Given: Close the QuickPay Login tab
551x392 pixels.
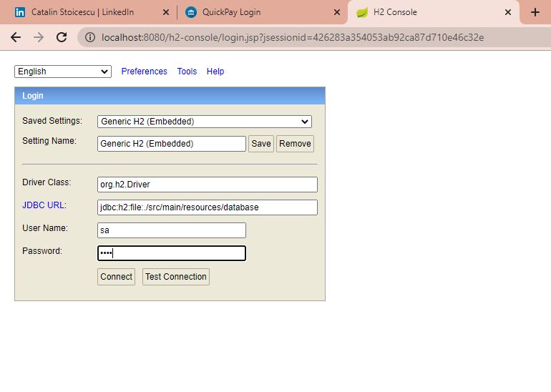Looking at the screenshot, I should [336, 12].
